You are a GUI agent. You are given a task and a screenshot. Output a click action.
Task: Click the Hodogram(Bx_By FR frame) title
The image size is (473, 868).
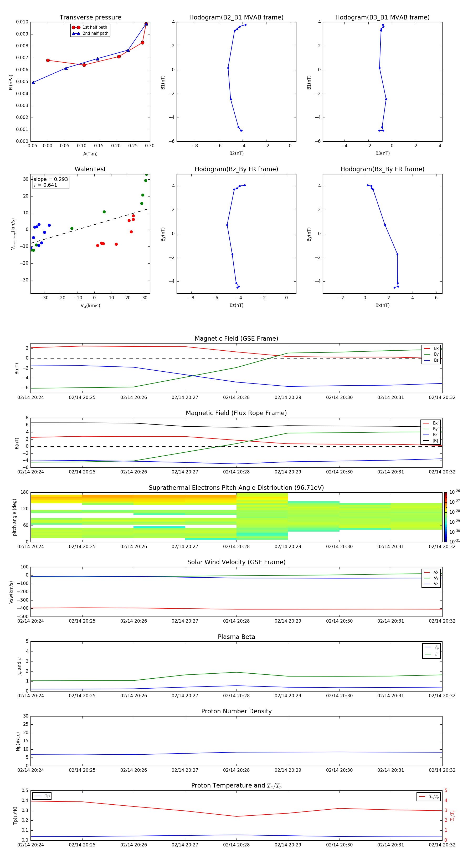(382, 169)
